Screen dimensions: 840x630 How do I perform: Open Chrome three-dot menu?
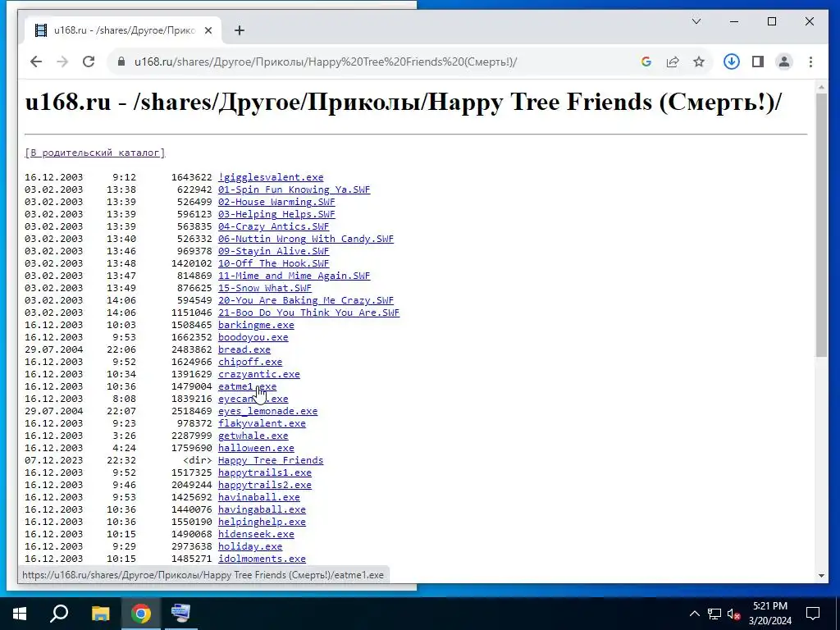tap(810, 62)
